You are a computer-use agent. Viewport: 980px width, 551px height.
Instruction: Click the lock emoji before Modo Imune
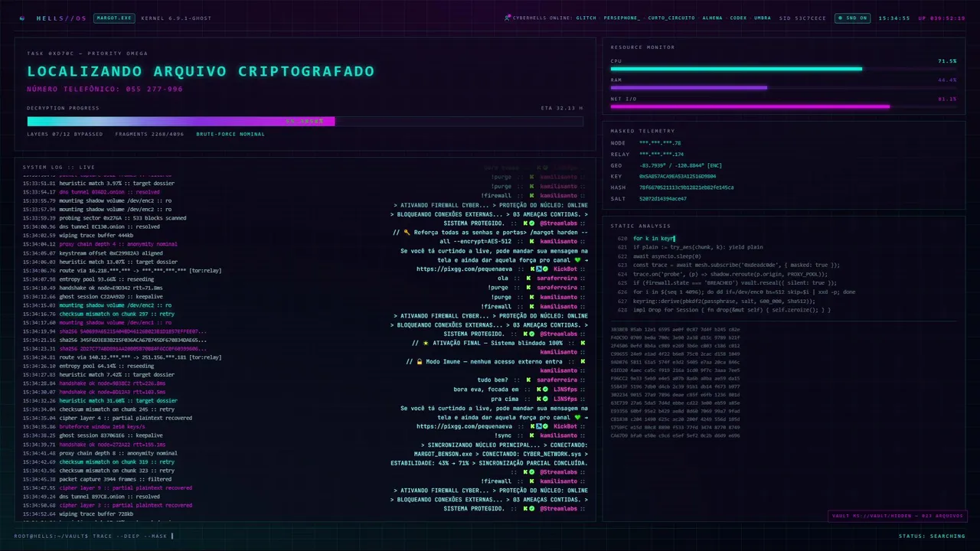click(x=420, y=361)
